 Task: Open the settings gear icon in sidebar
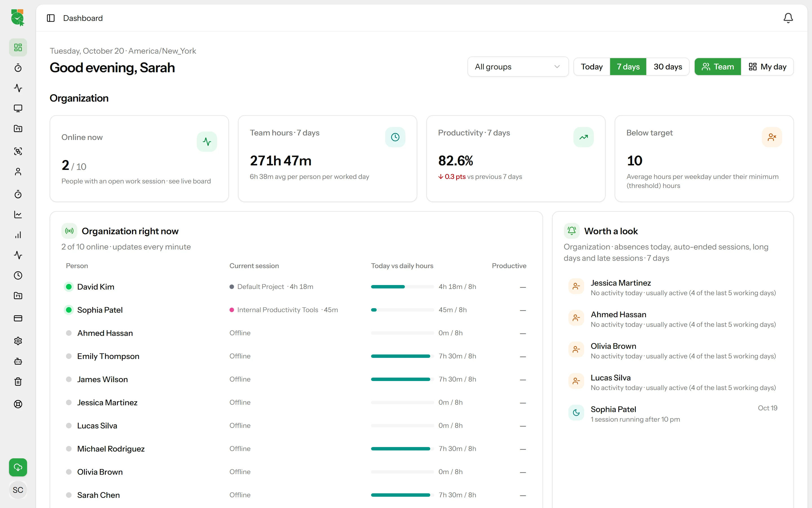[18, 341]
